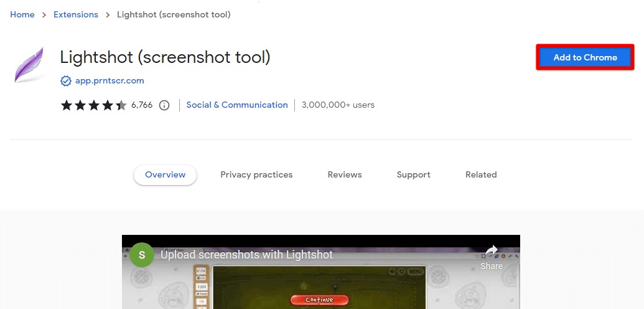Visit app.prntscr.com publisher link

[110, 80]
